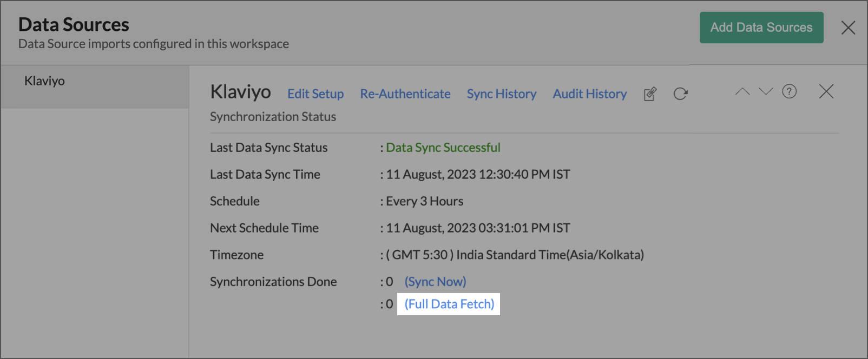Close the Klaviyo details panel
This screenshot has height=359, width=868.
(826, 91)
